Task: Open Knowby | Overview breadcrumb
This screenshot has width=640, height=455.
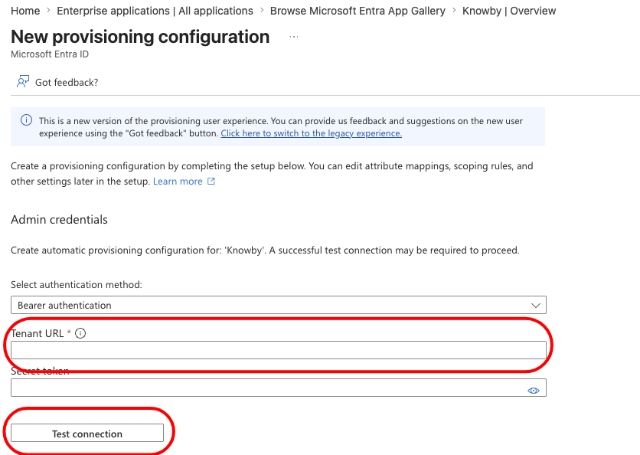Action: click(x=509, y=11)
